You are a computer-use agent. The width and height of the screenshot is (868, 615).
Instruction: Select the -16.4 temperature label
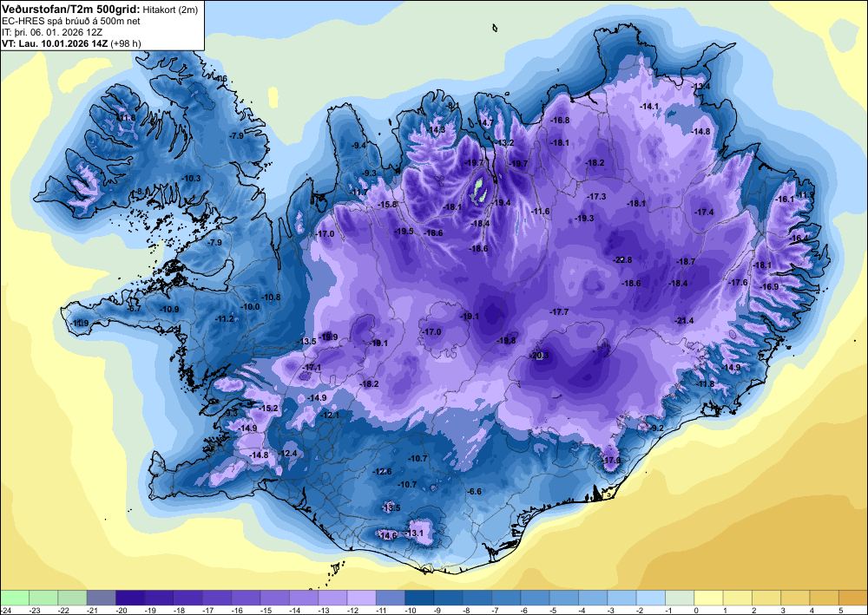[799, 238]
